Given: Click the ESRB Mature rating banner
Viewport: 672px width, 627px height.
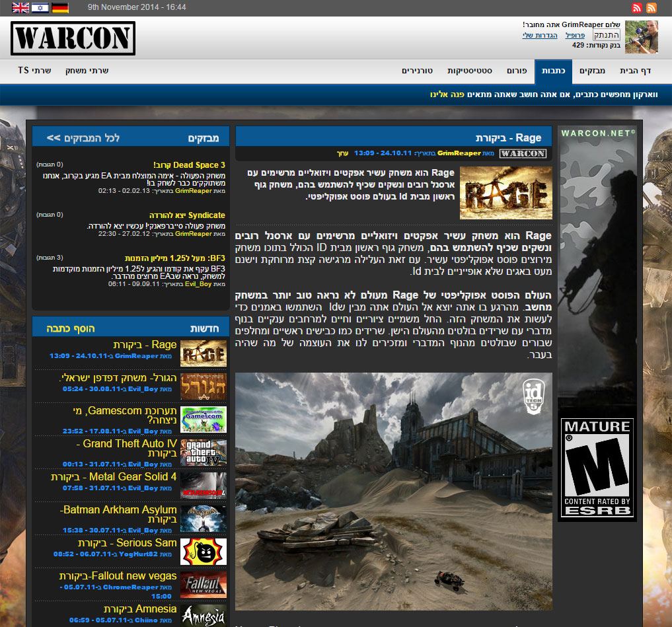Looking at the screenshot, I should [597, 468].
